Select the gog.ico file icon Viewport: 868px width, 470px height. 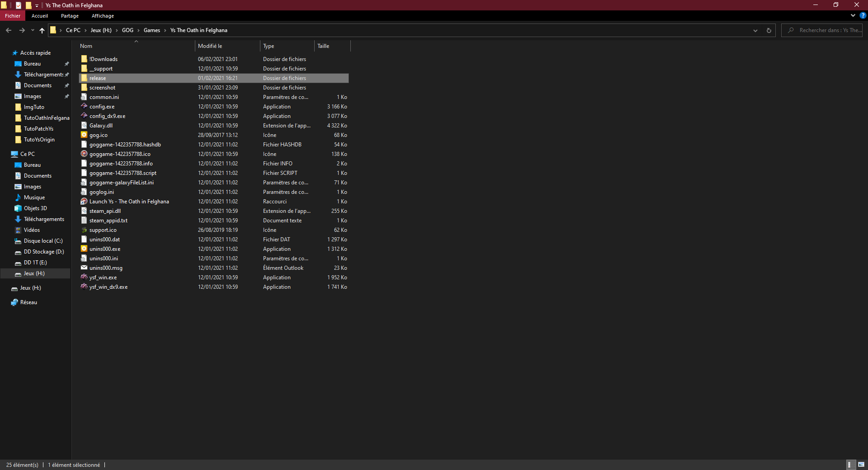click(84, 135)
